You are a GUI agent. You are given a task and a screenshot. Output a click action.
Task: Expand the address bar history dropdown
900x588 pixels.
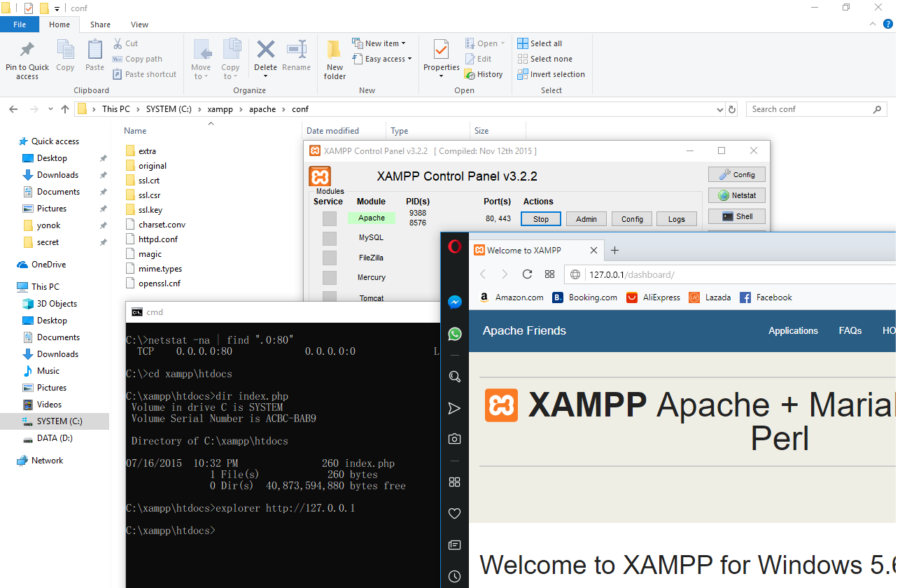pos(721,110)
